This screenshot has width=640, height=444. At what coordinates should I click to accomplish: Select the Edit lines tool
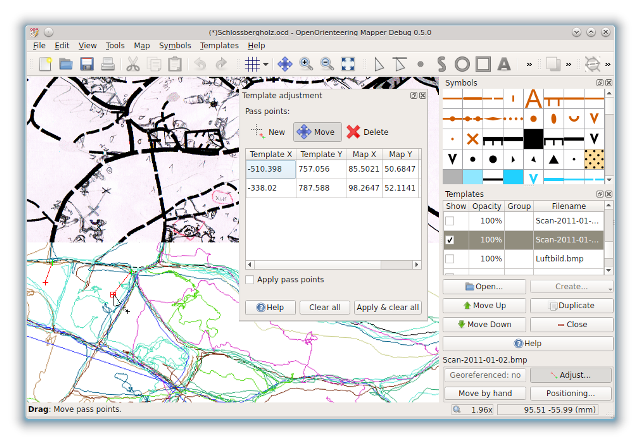point(400,64)
